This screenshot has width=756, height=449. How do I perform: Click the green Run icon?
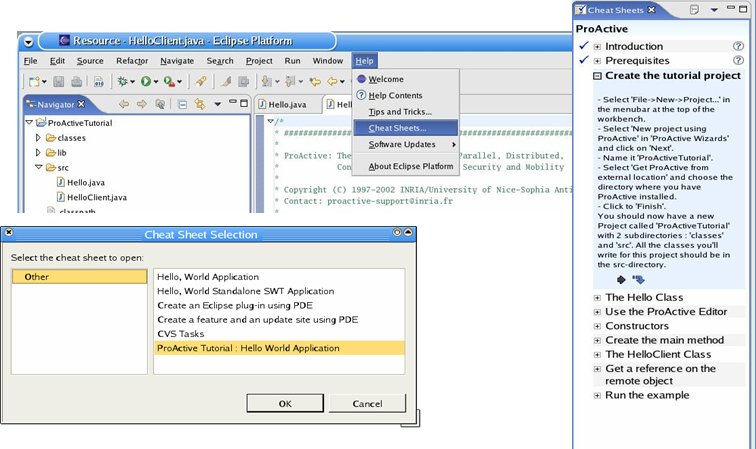(x=146, y=82)
